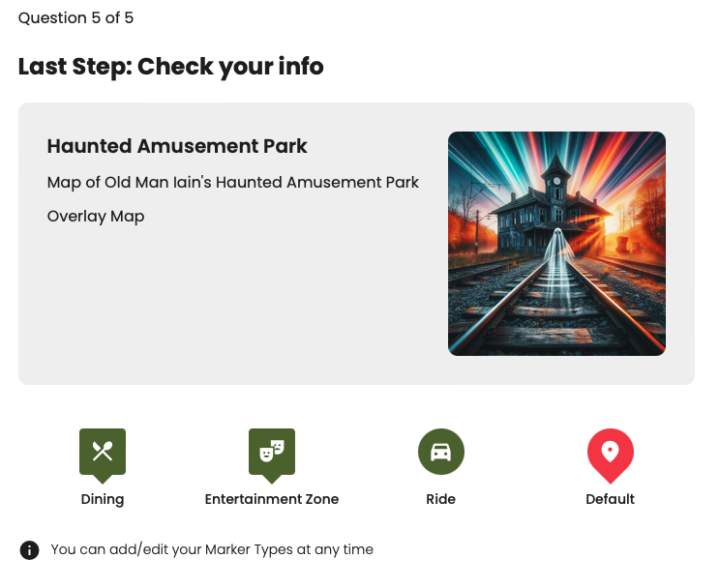This screenshot has width=720, height=588.
Task: Click the Last Step heading
Action: pyautogui.click(x=171, y=67)
